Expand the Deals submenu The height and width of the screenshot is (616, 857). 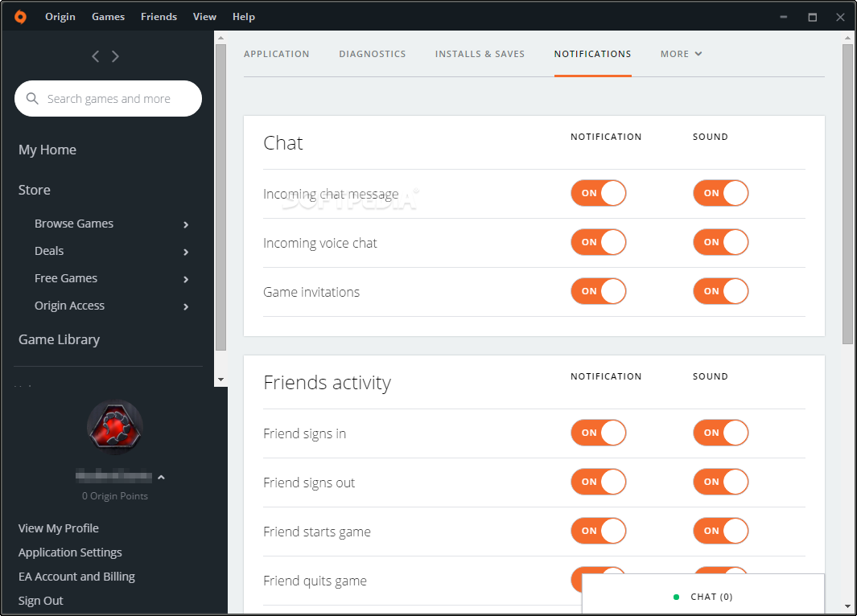click(x=186, y=252)
